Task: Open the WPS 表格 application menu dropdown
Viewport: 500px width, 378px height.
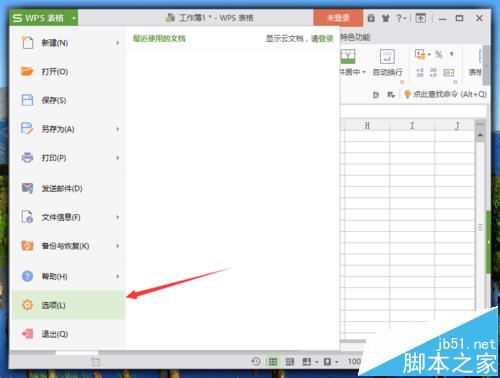Action: 74,18
